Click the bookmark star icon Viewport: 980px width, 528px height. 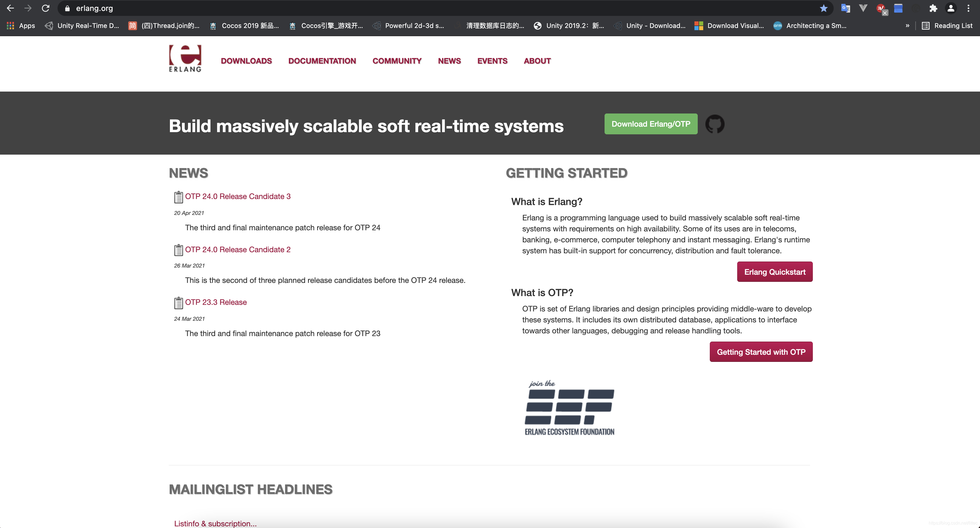pos(824,8)
